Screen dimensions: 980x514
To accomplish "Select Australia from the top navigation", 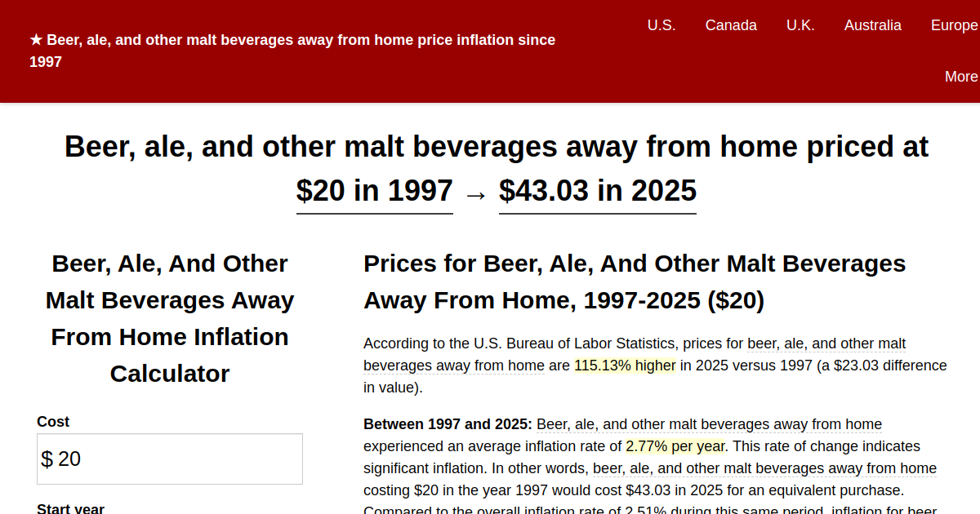I will click(873, 25).
